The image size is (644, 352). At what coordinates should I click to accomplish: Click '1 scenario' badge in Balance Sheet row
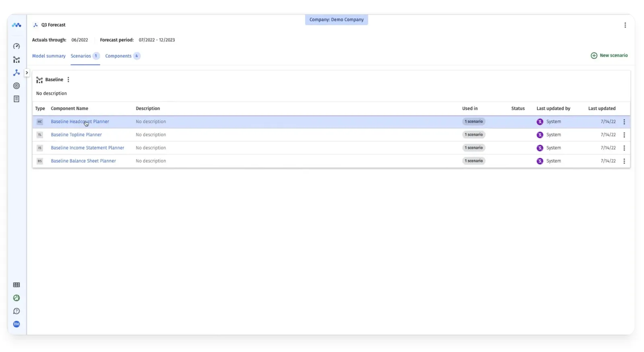coord(473,161)
